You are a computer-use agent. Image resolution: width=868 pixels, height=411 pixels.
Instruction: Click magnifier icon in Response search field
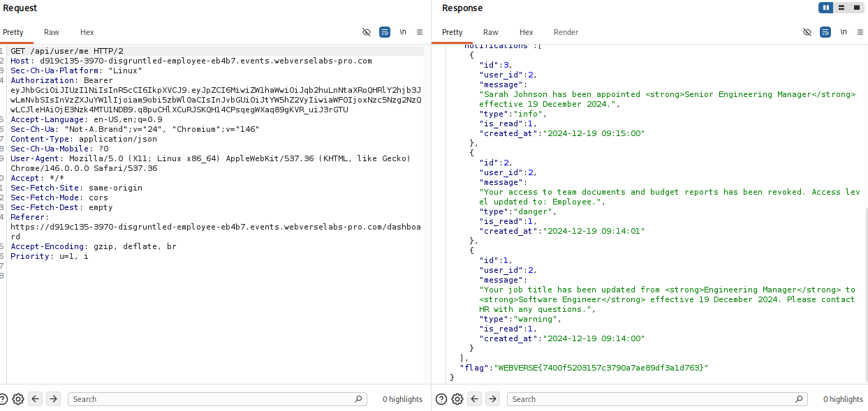pos(797,399)
